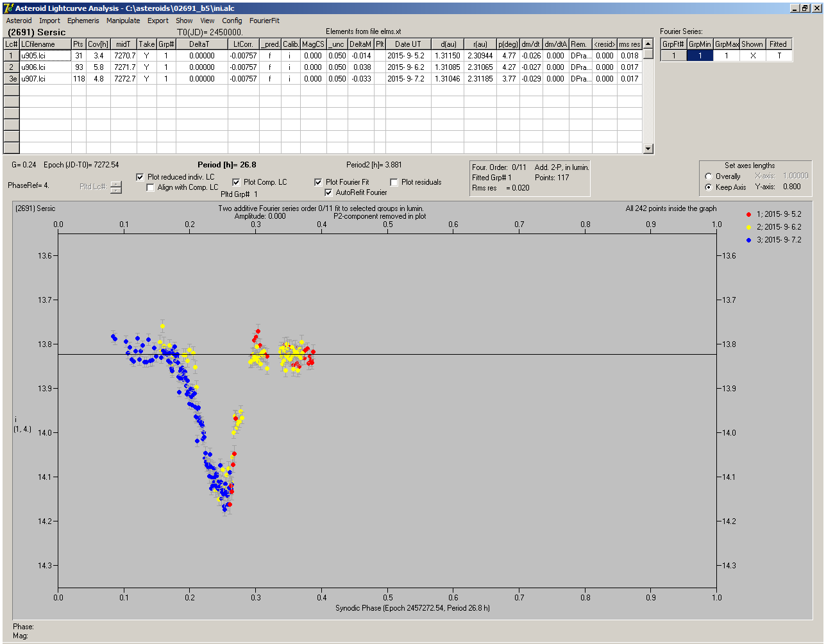Select row 2 header in lightcurve table
The height and width of the screenshot is (644, 826).
[x=12, y=67]
